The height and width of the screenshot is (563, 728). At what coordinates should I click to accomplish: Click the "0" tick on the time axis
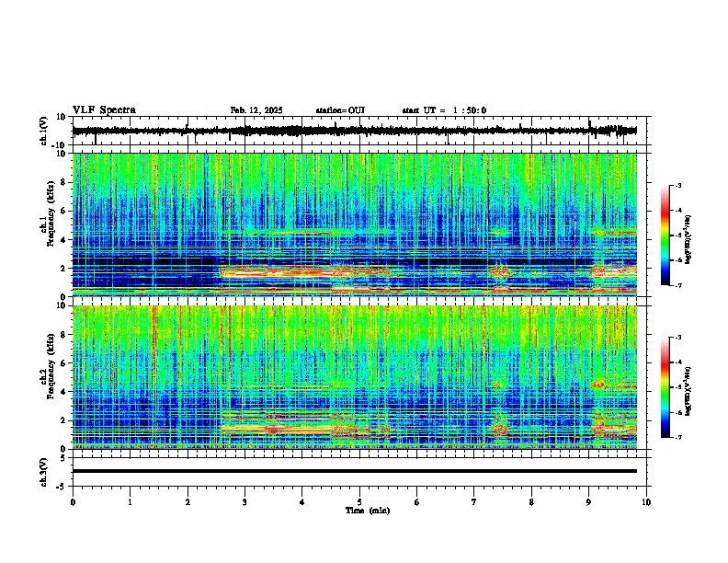coord(73,502)
